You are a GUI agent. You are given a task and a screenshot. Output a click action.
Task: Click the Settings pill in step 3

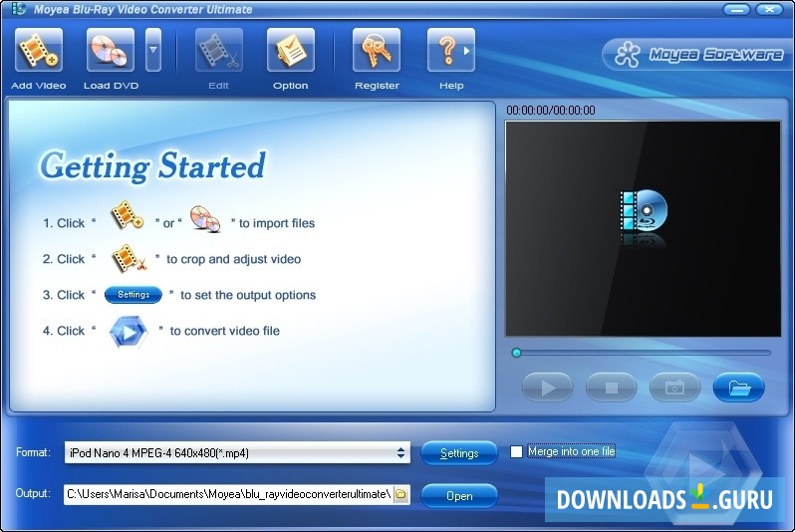tap(133, 295)
